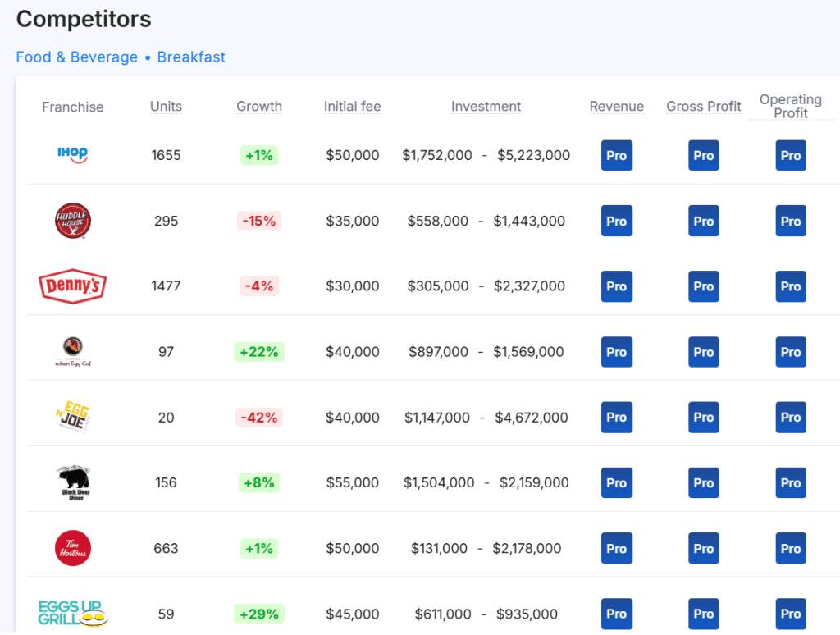Unlock Huddle House Gross Profit Pro button

(703, 221)
